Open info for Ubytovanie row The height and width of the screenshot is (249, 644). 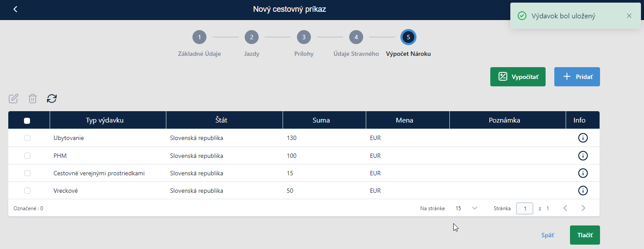coord(583,138)
